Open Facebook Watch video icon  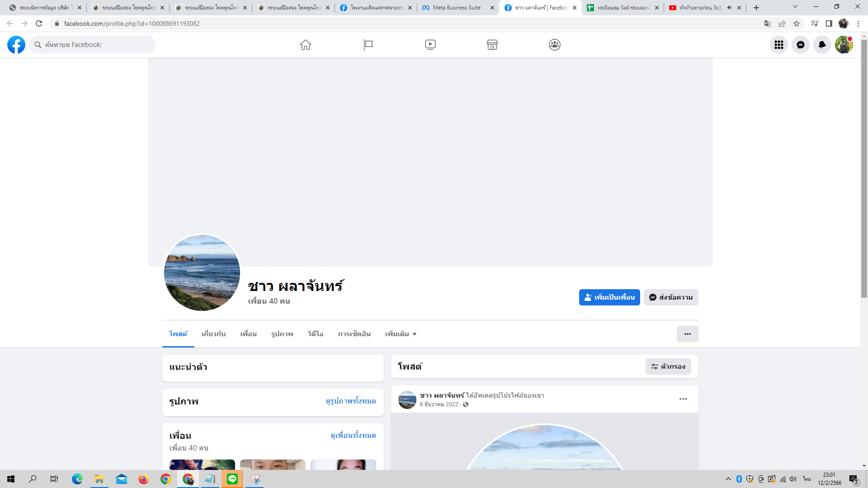(x=430, y=45)
